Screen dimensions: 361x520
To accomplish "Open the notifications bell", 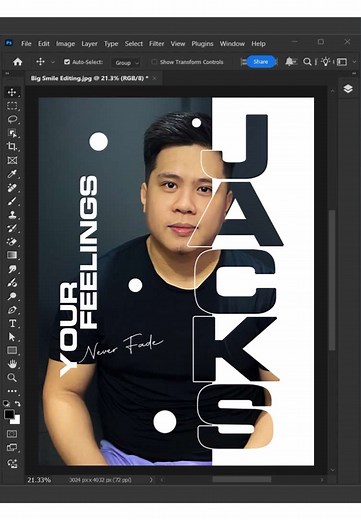I will click(x=289, y=62).
